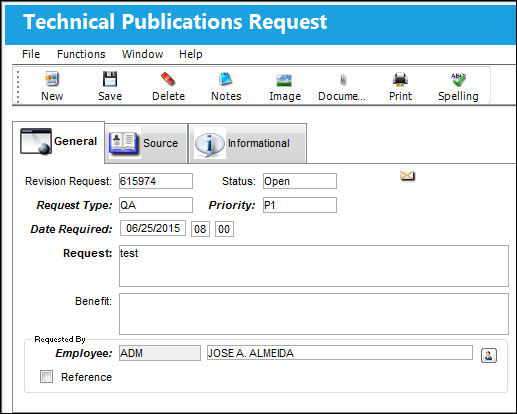Viewport: 517px width, 414px height.
Task: Click the Status field showing Open
Action: pos(300,181)
